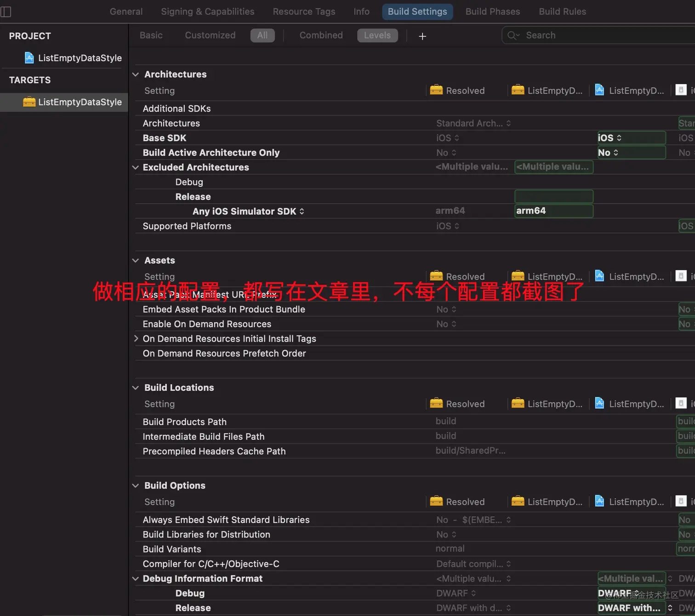Switch to Resource Tags tab
695x616 pixels.
tap(304, 11)
